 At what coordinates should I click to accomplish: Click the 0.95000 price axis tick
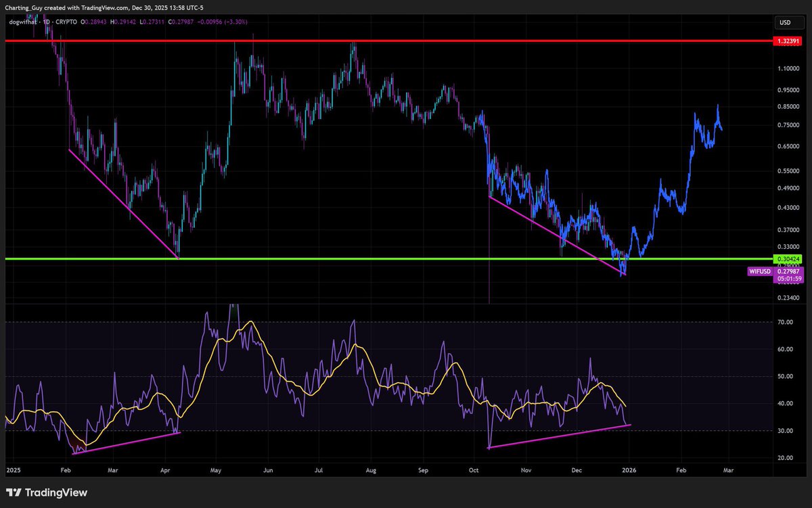788,90
